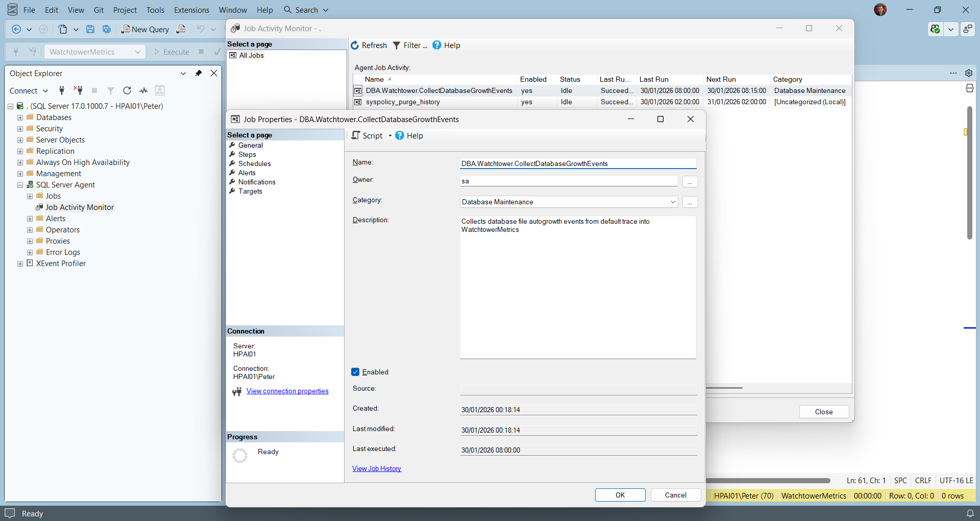Click the activity monitor icon in Object Explorer

pyautogui.click(x=143, y=90)
